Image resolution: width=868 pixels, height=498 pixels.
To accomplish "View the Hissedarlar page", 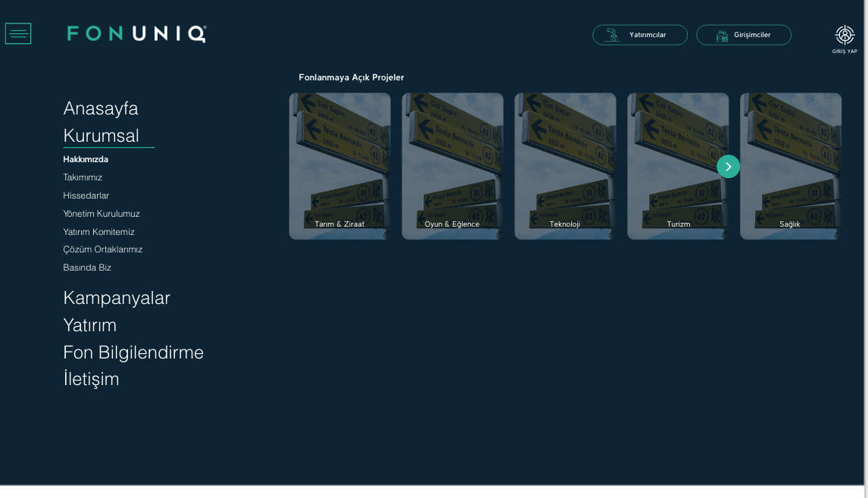I will click(86, 196).
